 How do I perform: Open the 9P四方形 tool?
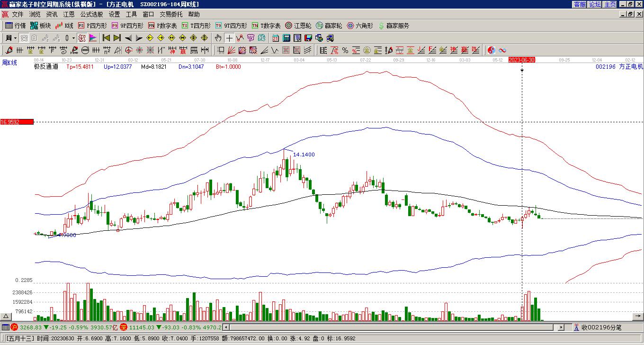coord(127,26)
